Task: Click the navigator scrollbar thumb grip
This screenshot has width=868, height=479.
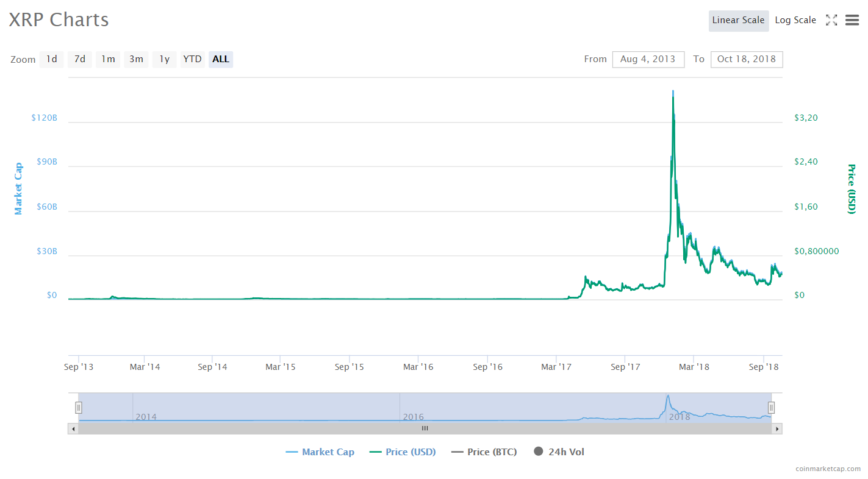Action: click(425, 428)
